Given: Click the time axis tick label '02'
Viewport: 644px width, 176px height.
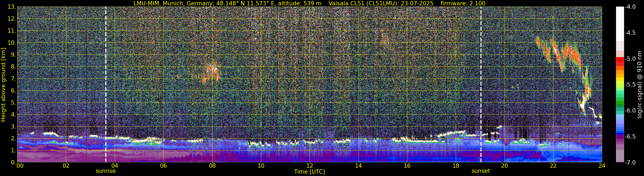Looking at the screenshot, I should click(66, 166).
